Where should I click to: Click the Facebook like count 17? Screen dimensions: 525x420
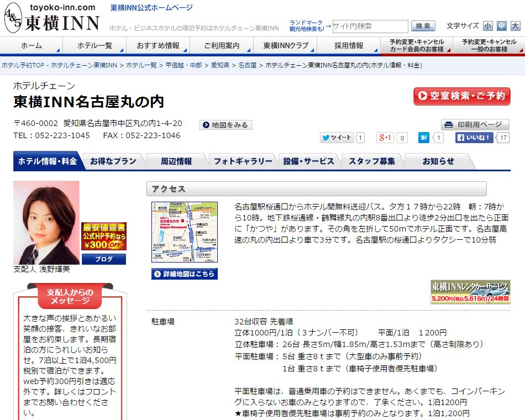(x=503, y=138)
